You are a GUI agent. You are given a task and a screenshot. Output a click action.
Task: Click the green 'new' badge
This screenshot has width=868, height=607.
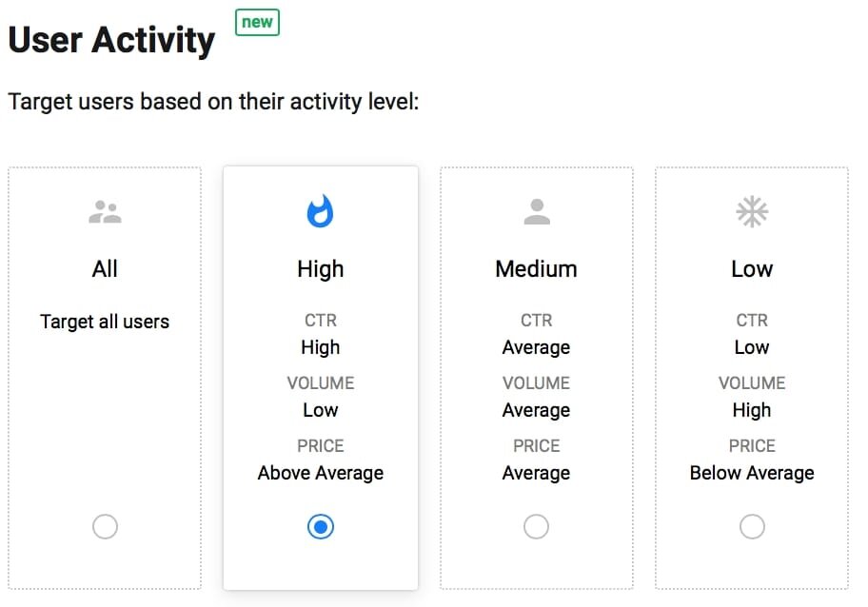tap(257, 23)
